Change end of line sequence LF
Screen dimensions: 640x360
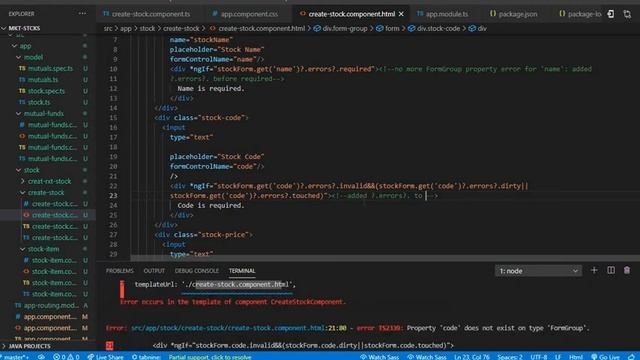pos(558,357)
